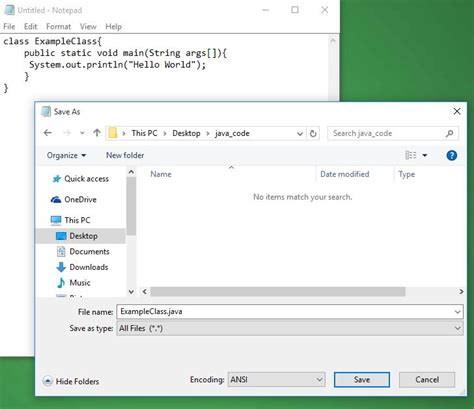This screenshot has height=409, width=474.
Task: Select java_code in the address breadcrumb
Action: pos(232,133)
